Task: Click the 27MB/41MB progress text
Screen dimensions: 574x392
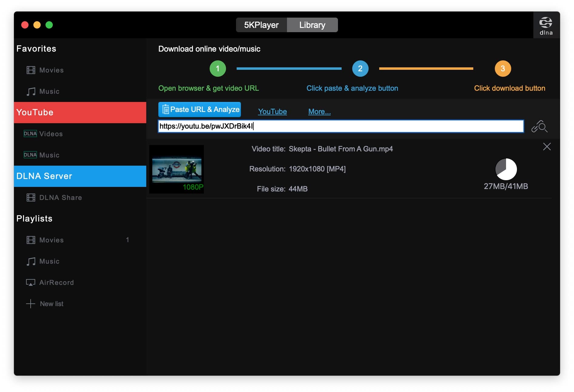Action: coord(506,186)
